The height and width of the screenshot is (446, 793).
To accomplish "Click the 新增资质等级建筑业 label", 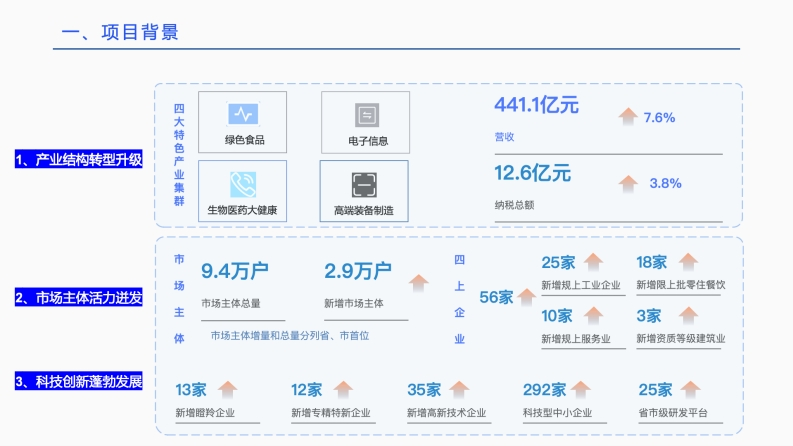I will coord(681,339).
